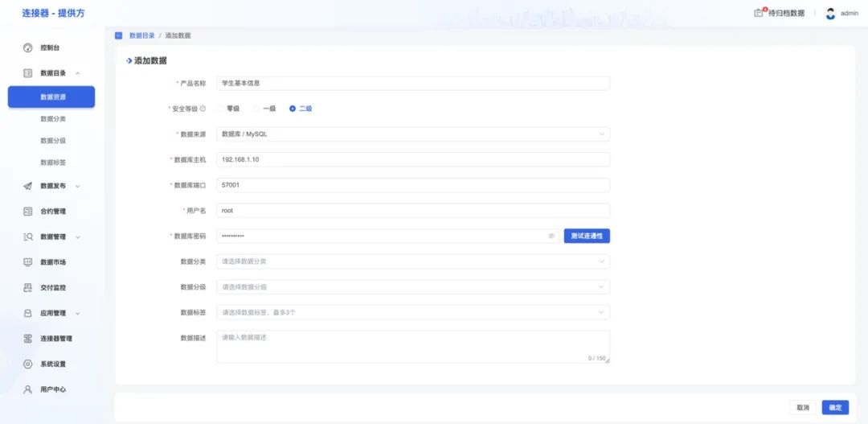Select the 一级 security level radio

tap(256, 109)
